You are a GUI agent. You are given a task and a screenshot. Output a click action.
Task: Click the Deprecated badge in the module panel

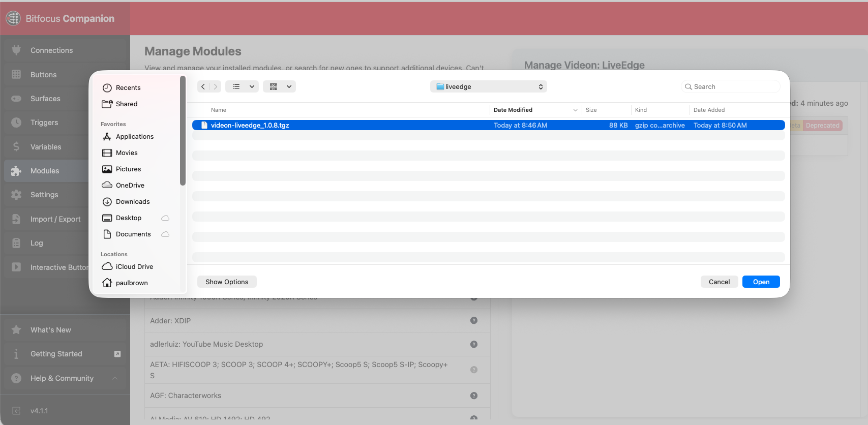pos(822,126)
